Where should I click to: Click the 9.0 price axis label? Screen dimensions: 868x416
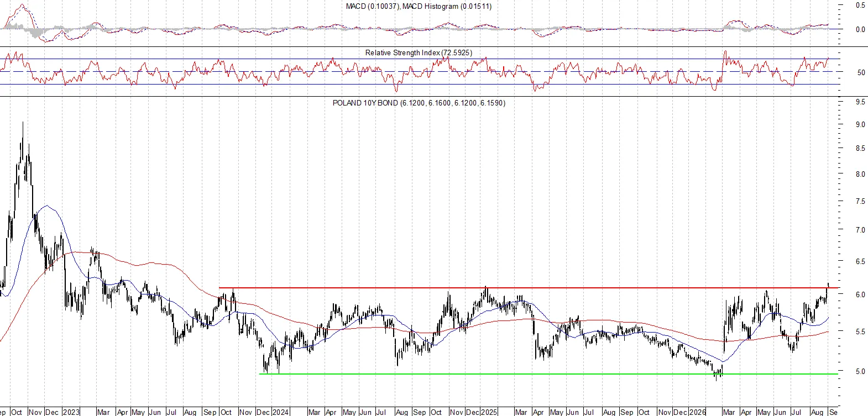click(x=860, y=125)
